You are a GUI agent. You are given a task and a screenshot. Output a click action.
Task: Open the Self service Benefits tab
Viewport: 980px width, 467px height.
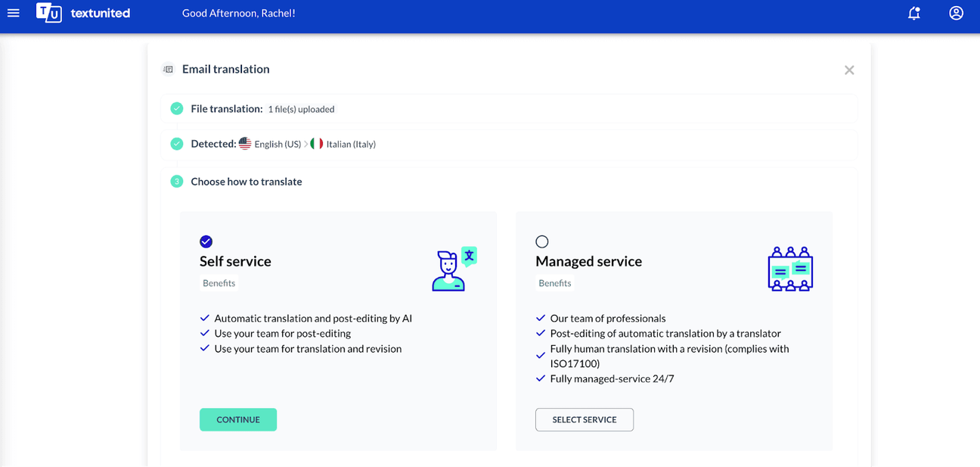point(219,283)
